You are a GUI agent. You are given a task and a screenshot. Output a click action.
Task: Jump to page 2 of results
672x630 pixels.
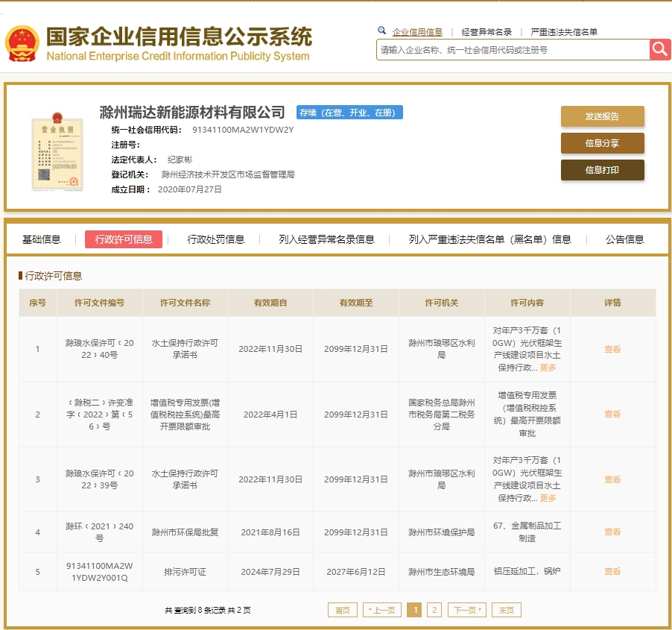pyautogui.click(x=434, y=610)
